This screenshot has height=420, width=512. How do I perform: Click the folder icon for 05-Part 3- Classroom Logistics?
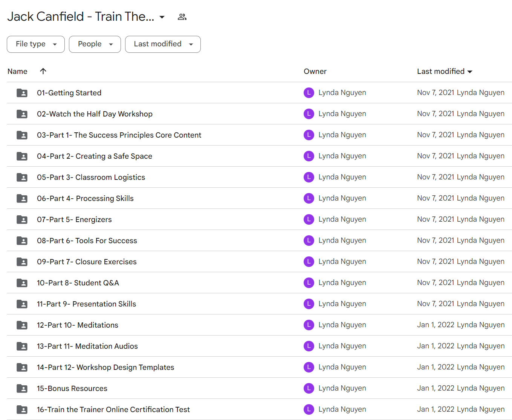point(22,177)
